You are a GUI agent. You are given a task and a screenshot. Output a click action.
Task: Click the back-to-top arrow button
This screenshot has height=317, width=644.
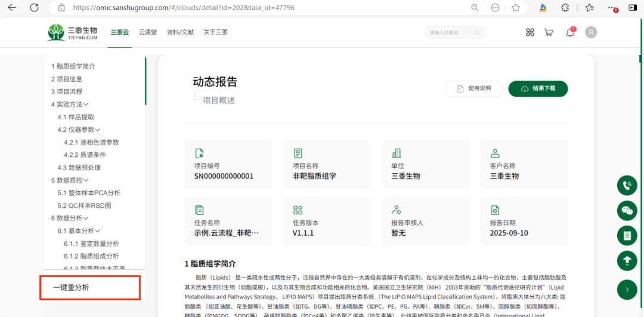click(627, 260)
